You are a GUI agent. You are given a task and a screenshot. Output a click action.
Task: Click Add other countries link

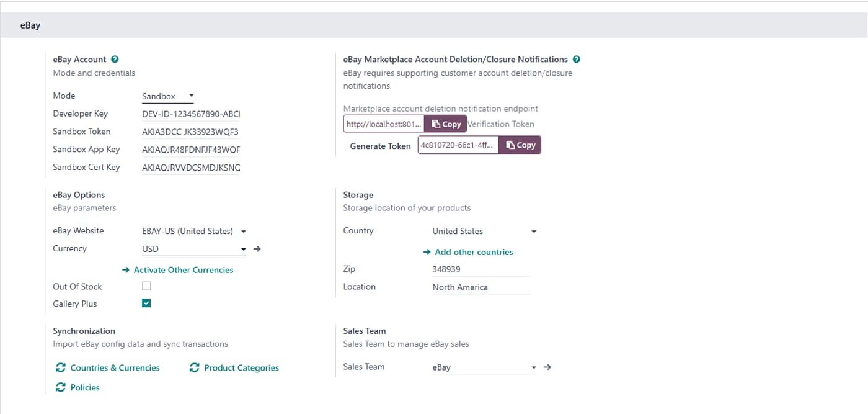coord(467,252)
